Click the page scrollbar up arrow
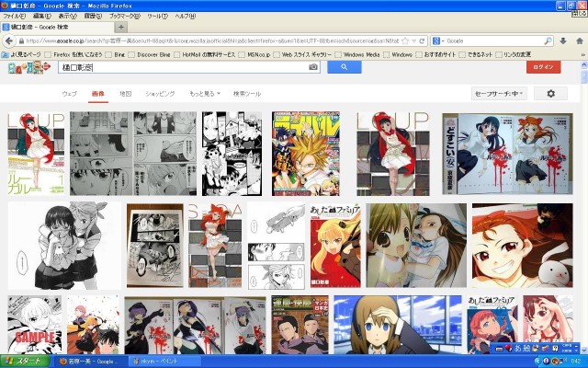The width and height of the screenshot is (588, 368). click(584, 65)
